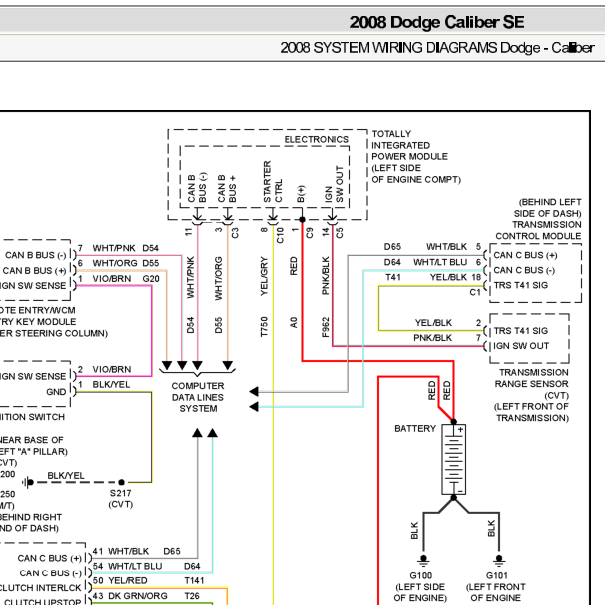Click the ground symbol above G100
This screenshot has height=605, width=605.
pyautogui.click(x=423, y=559)
